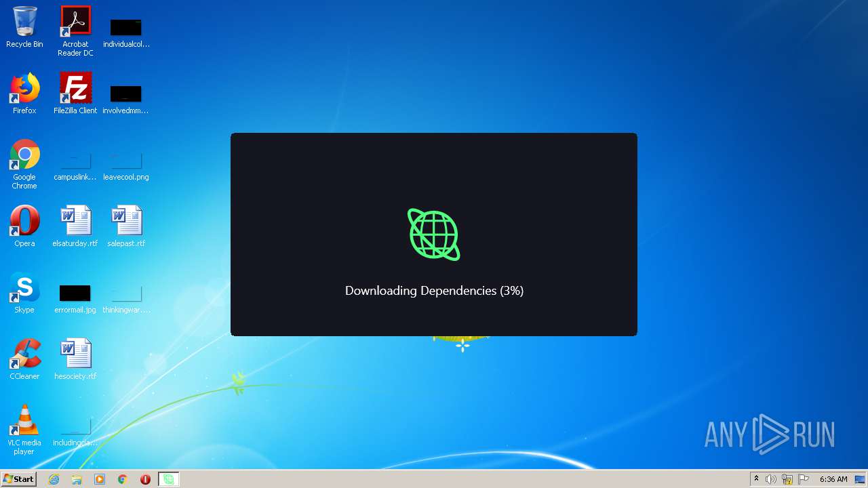Select the Google Chrome desktop shortcut
Image resolution: width=868 pixels, height=488 pixels.
[x=24, y=164]
